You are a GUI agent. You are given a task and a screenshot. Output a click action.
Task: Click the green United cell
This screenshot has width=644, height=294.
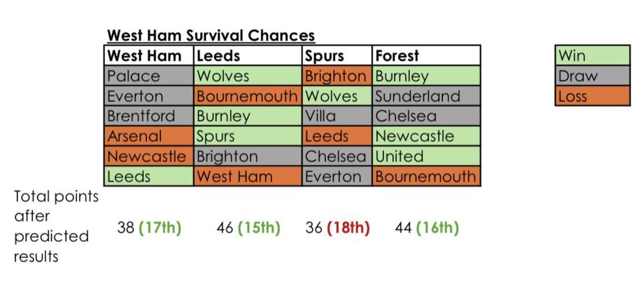tap(426, 157)
